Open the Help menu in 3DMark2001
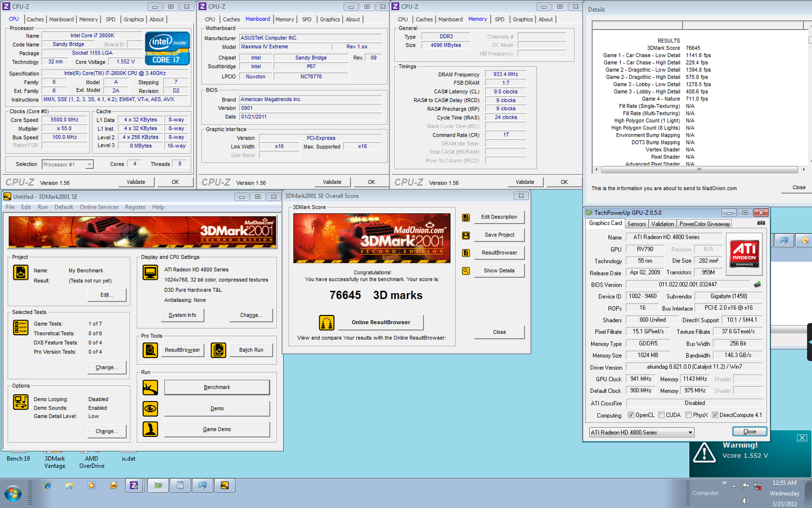 pyautogui.click(x=158, y=207)
